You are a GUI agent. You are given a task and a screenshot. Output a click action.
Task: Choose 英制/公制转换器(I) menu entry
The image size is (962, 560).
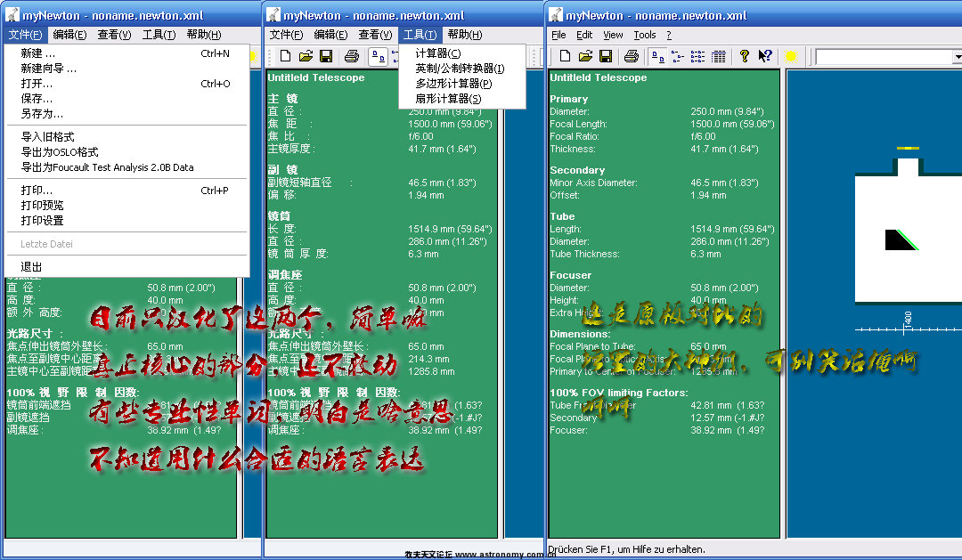coord(462,68)
